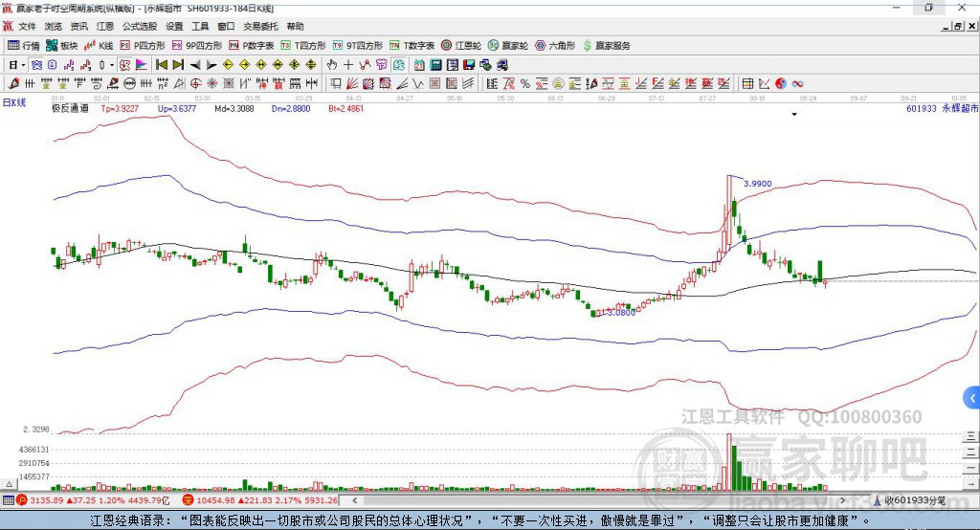Click the red crosshair circle icon
The image size is (980, 530).
[195, 84]
